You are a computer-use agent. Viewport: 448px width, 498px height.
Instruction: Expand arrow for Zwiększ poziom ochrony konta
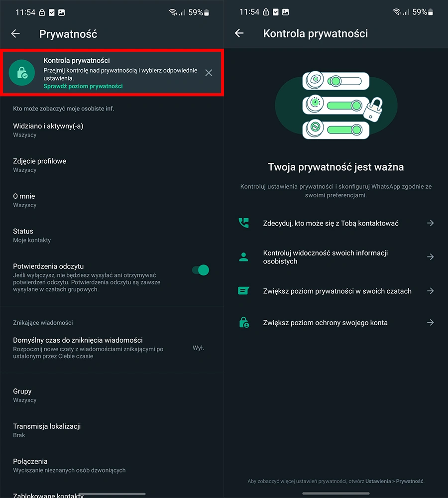430,322
